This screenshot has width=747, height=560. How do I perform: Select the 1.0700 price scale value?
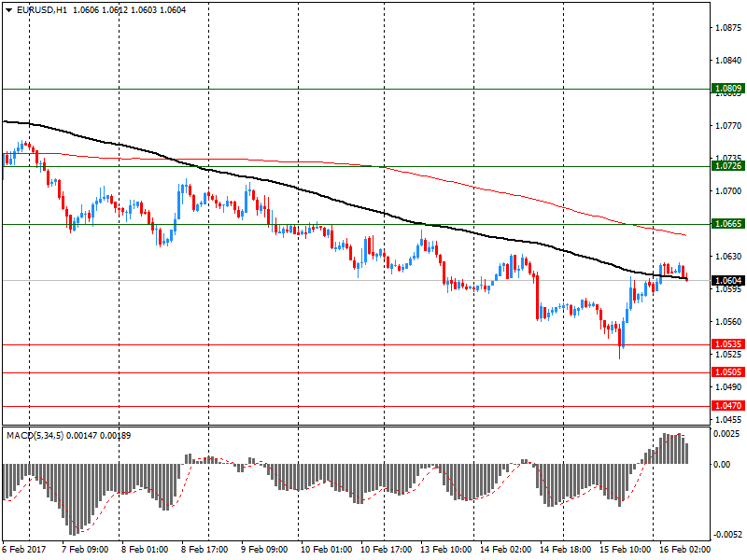point(729,191)
